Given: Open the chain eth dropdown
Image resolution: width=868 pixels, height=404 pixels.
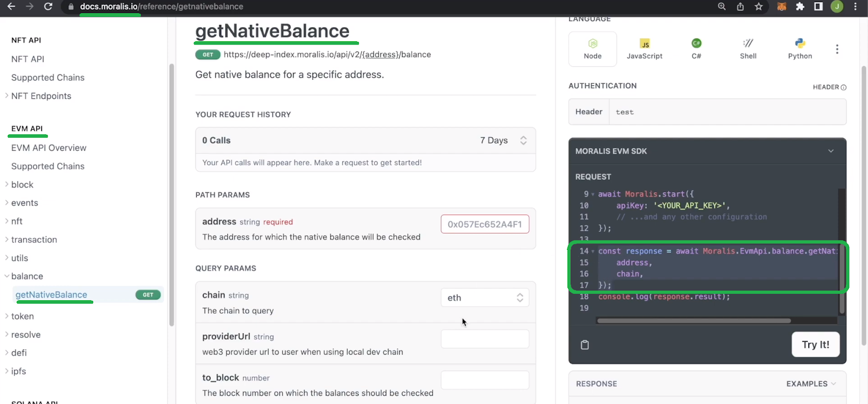Looking at the screenshot, I should click(x=485, y=298).
